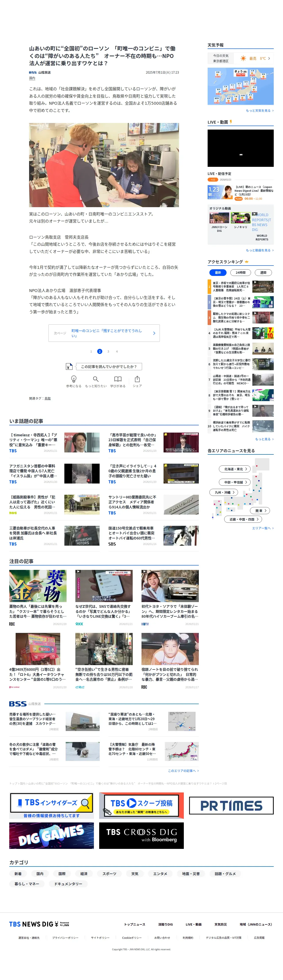Expand もっと動画を見る link
The image size is (283, 980).
(x=260, y=250)
